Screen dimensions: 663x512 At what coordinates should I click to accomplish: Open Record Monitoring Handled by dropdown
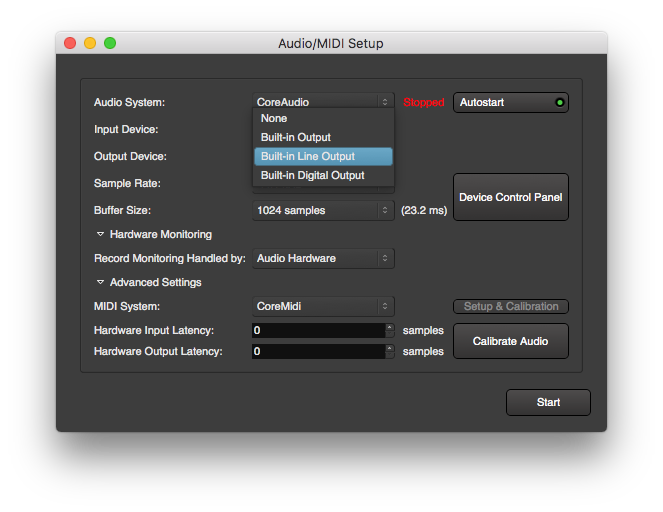tap(323, 258)
